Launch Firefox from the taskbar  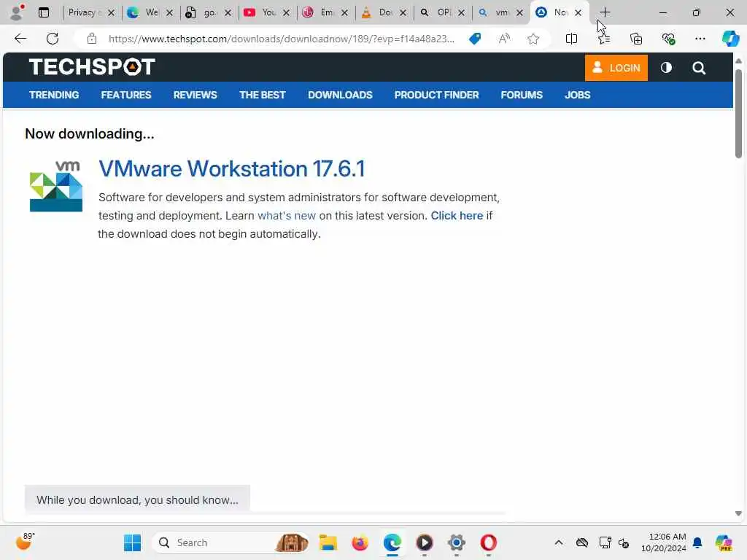[360, 542]
